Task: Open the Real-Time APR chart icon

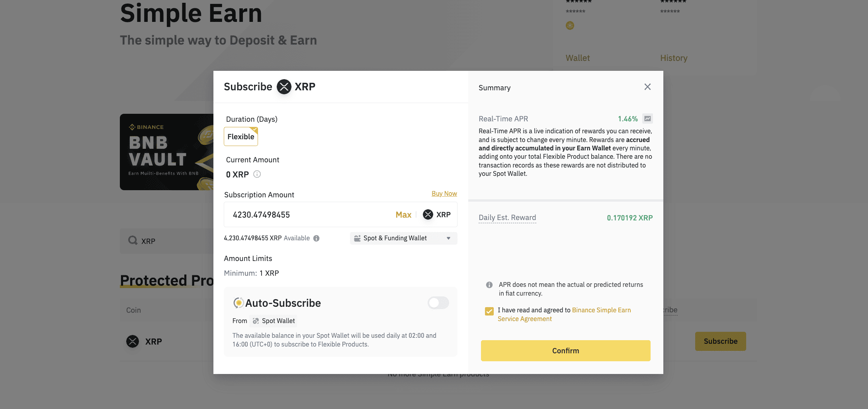Action: 647,119
